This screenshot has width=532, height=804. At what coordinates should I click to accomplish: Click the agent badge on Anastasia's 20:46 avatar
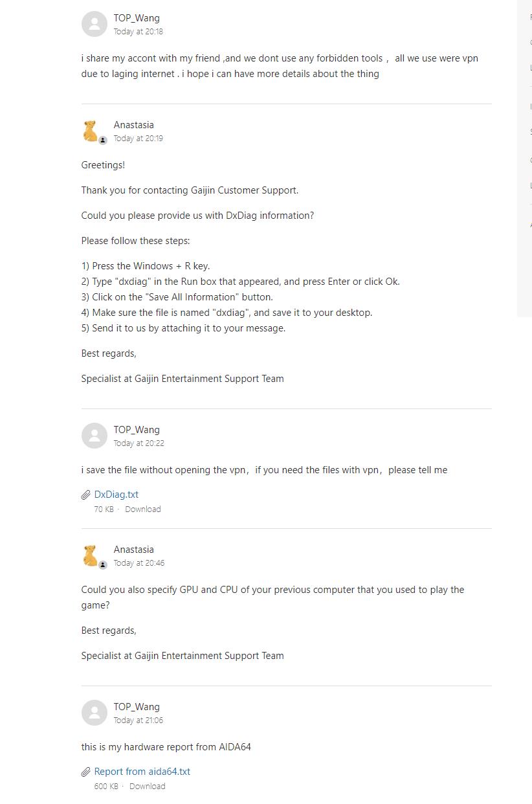(103, 565)
